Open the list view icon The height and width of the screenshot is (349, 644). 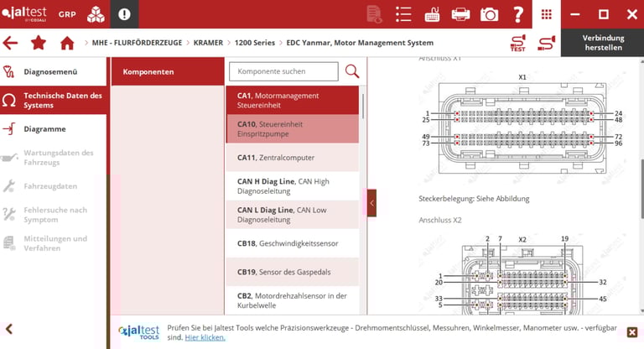coord(403,14)
